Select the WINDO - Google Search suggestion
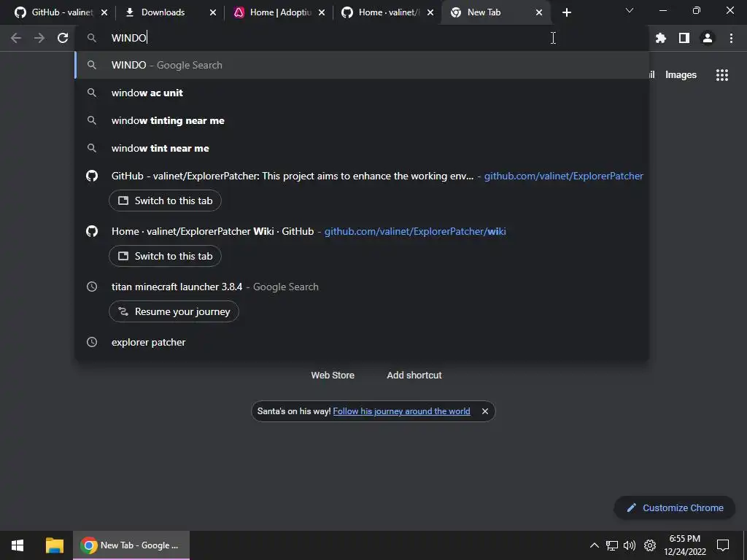747x560 pixels. pos(362,65)
